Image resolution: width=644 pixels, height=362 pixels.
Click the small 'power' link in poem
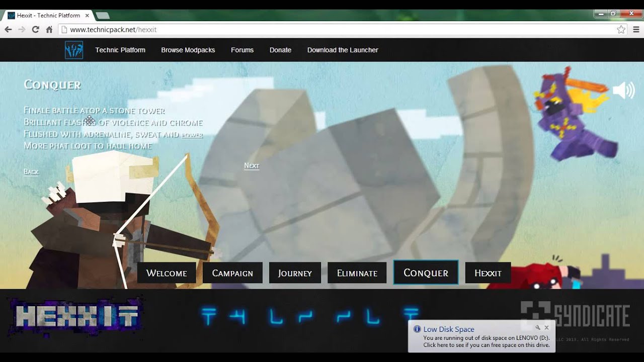point(192,135)
